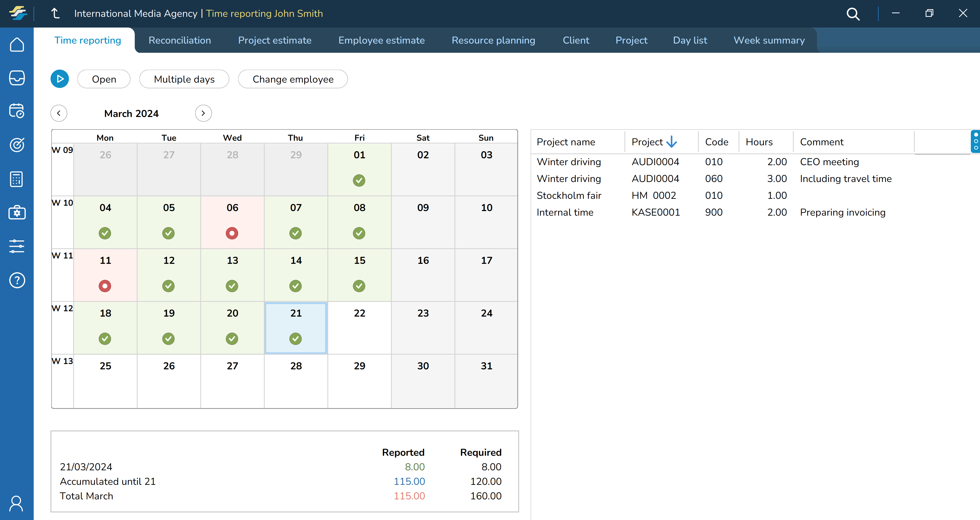The height and width of the screenshot is (520, 980).
Task: Click the Change employee button
Action: [x=292, y=79]
